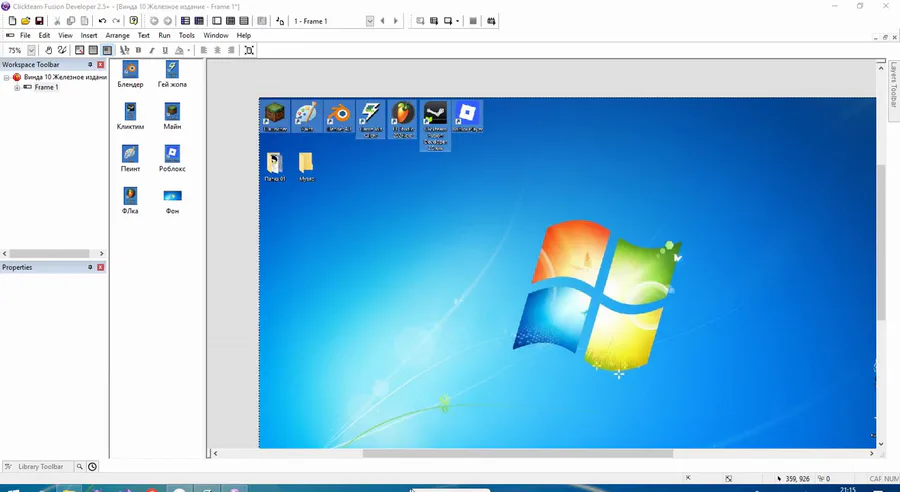Click the Cut scissors icon
900x492 pixels.
click(57, 21)
